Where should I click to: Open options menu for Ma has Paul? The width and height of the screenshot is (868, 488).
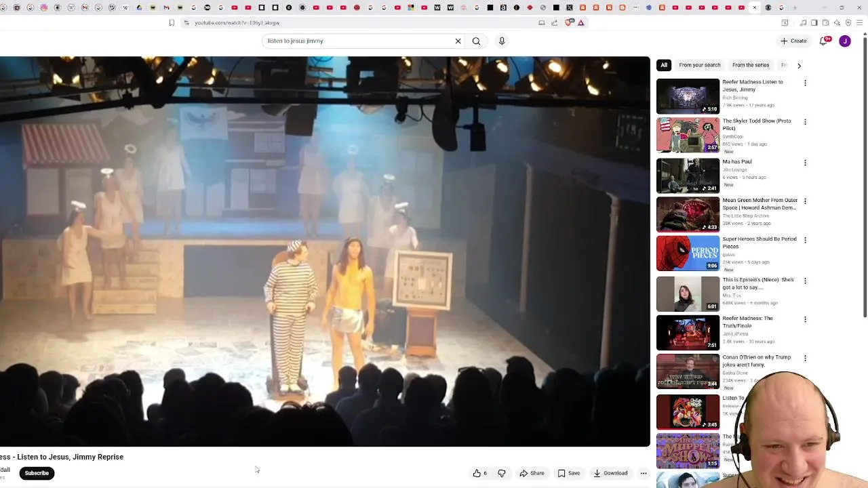(x=805, y=163)
